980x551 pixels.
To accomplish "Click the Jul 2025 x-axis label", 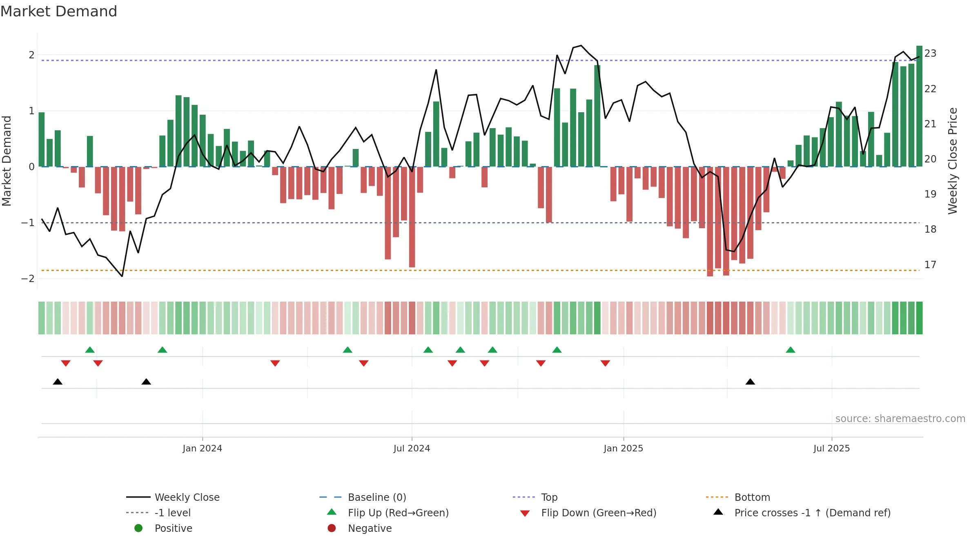I will point(832,449).
